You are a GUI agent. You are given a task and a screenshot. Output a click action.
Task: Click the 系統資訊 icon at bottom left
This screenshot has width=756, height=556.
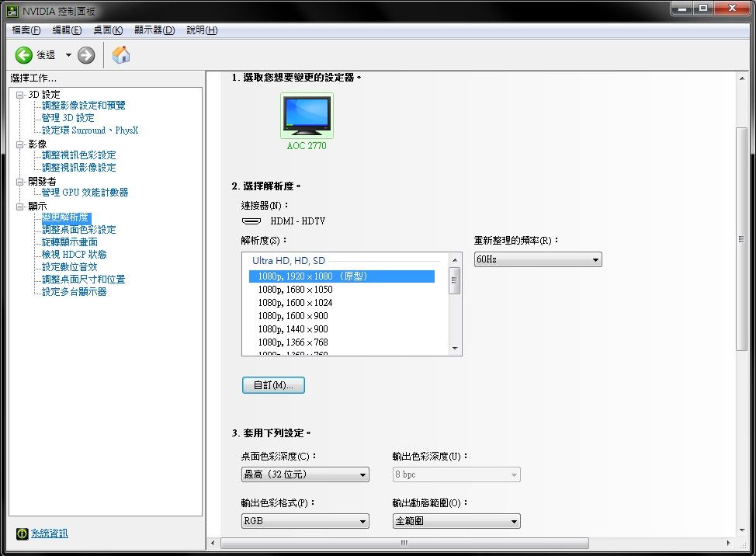pyautogui.click(x=23, y=533)
